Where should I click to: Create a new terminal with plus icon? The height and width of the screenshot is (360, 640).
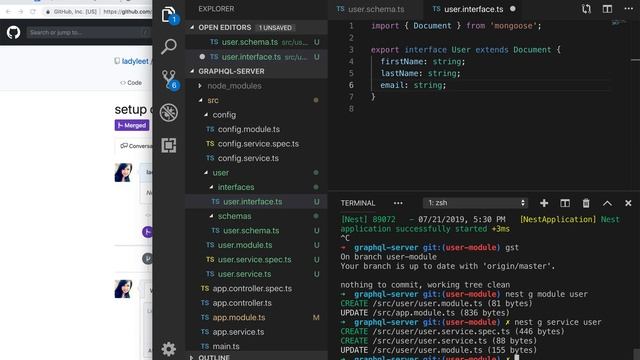point(544,203)
